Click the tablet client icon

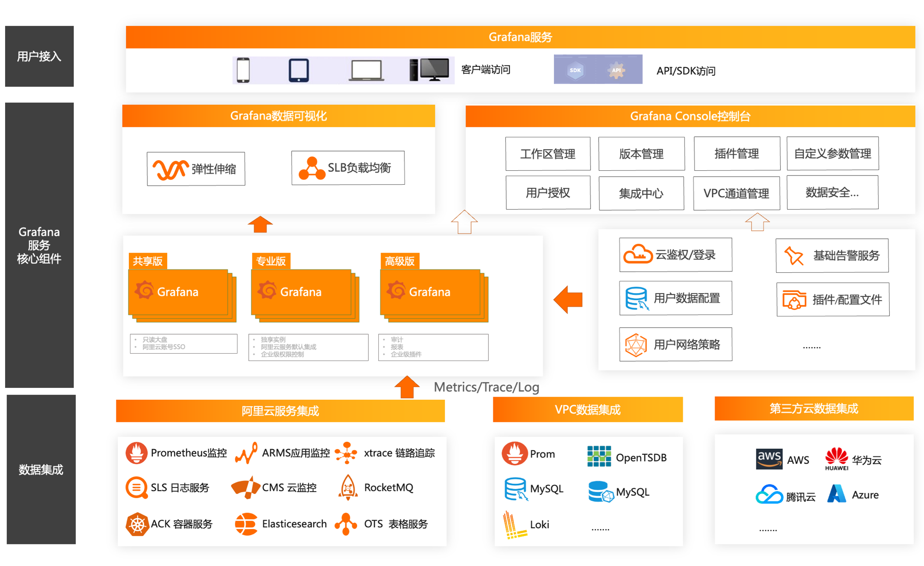pyautogui.click(x=299, y=70)
